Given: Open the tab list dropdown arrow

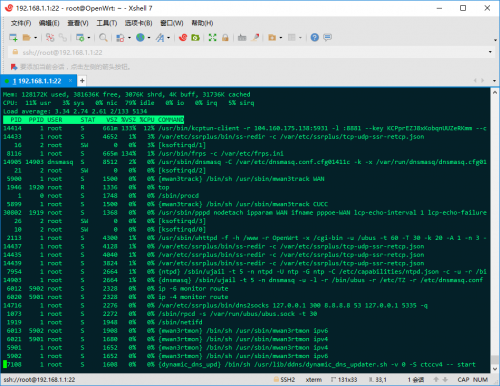Looking at the screenshot, I should click(x=494, y=81).
